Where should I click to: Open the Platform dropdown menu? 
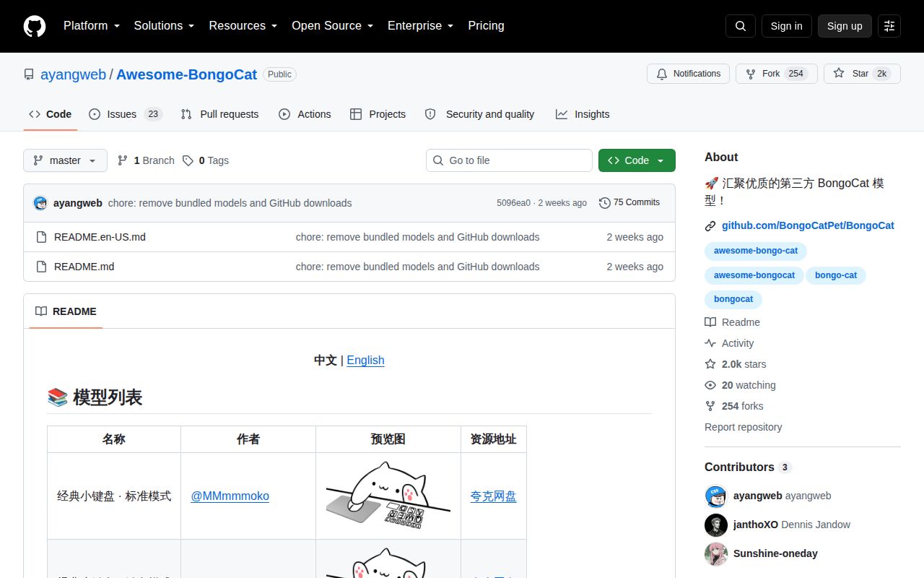coord(91,26)
